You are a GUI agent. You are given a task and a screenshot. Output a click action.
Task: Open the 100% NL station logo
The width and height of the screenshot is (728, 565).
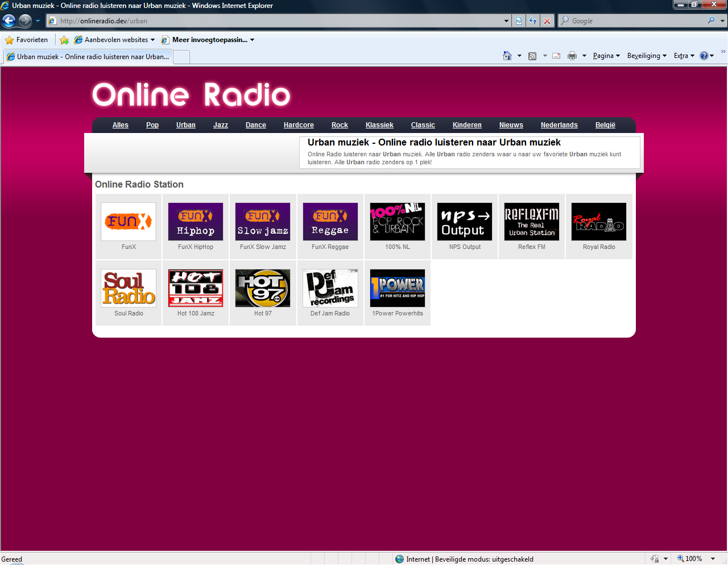[398, 222]
